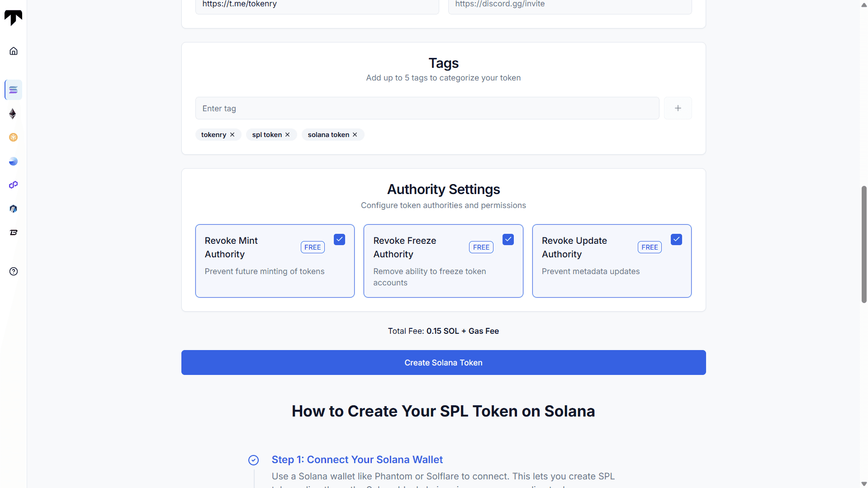Remove the 'spl token' tag
This screenshot has height=488, width=868.
[x=288, y=135]
